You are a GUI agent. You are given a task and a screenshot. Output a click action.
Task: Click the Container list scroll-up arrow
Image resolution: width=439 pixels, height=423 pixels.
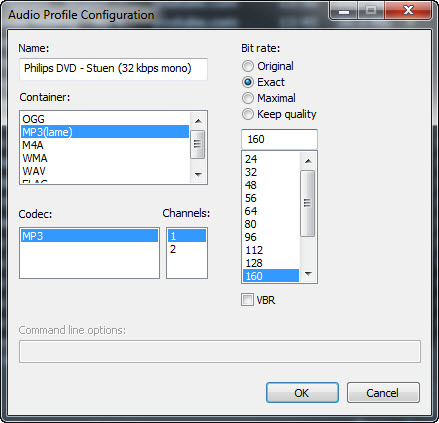pos(198,121)
